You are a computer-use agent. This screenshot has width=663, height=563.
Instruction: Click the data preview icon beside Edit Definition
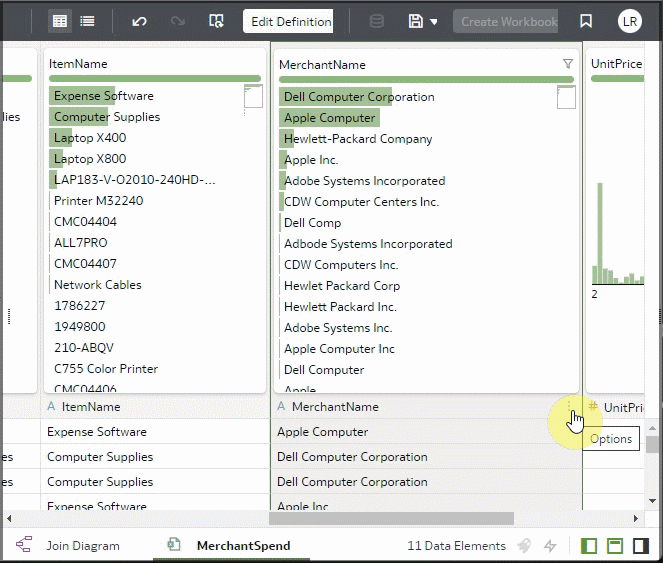pyautogui.click(x=216, y=21)
